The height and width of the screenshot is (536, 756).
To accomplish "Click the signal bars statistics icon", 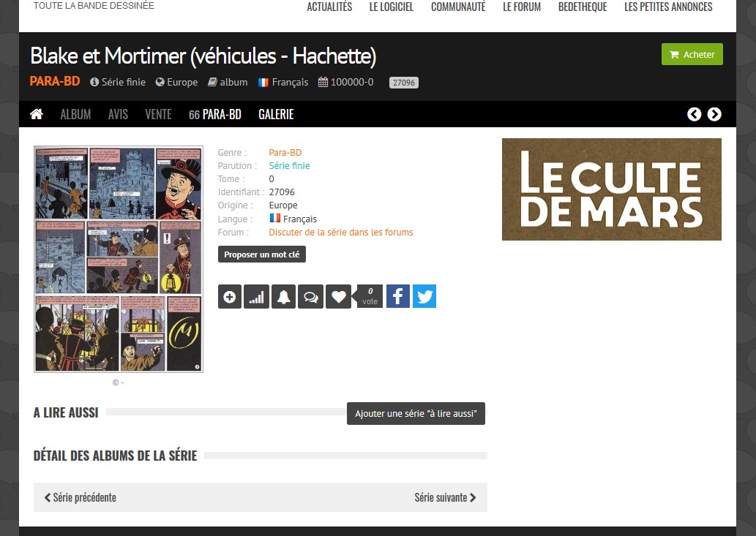I will pyautogui.click(x=256, y=297).
